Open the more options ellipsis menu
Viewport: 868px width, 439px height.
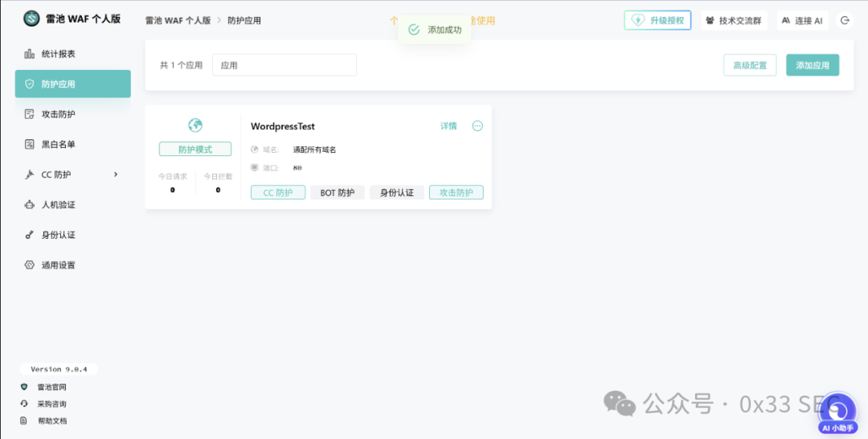click(477, 125)
